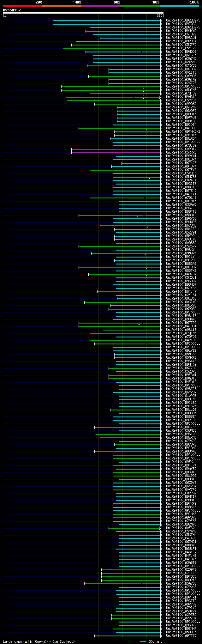The height and width of the screenshot is (644, 202).
Task: Select the UniRef100_B8ADT5 label
Action: click(181, 378)
